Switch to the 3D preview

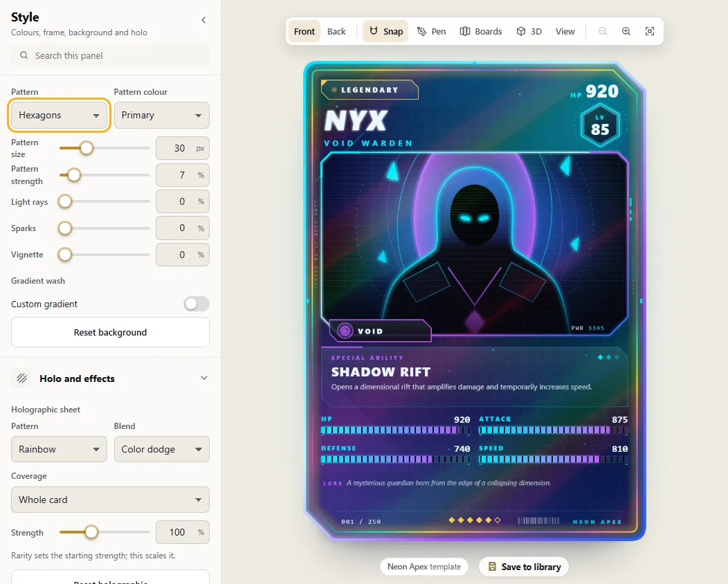529,31
